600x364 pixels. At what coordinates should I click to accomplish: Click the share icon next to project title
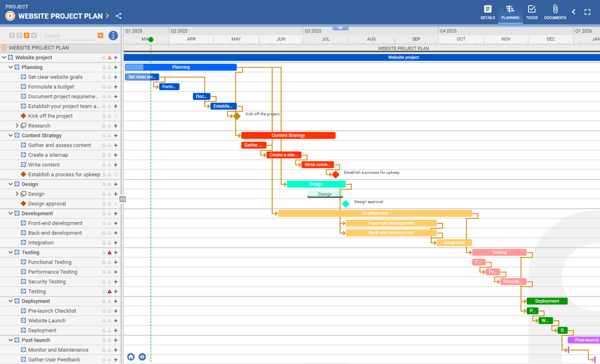[119, 16]
